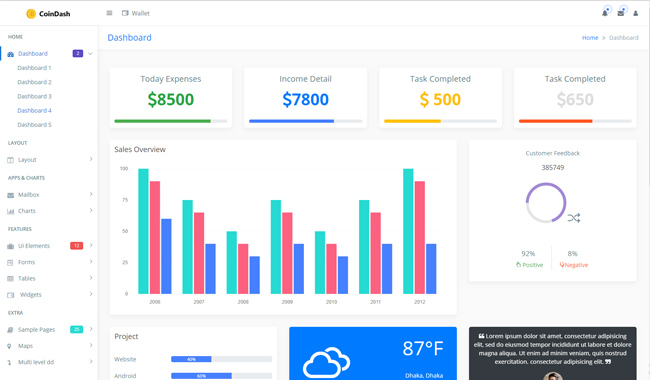Expand the Charts menu arrow

[91, 210]
